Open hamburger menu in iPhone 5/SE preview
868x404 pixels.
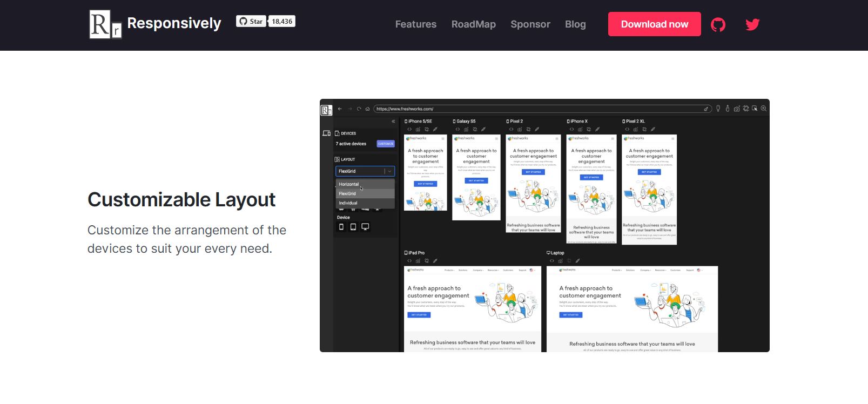(443, 139)
